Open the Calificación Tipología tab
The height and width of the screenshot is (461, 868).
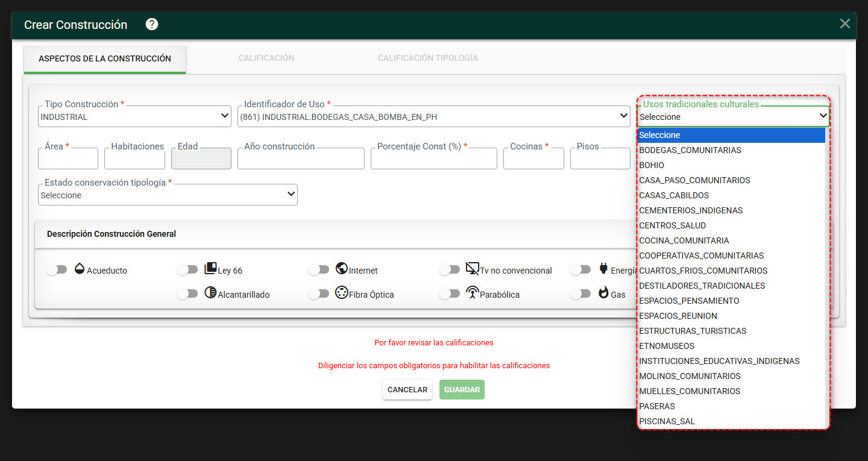pyautogui.click(x=428, y=58)
